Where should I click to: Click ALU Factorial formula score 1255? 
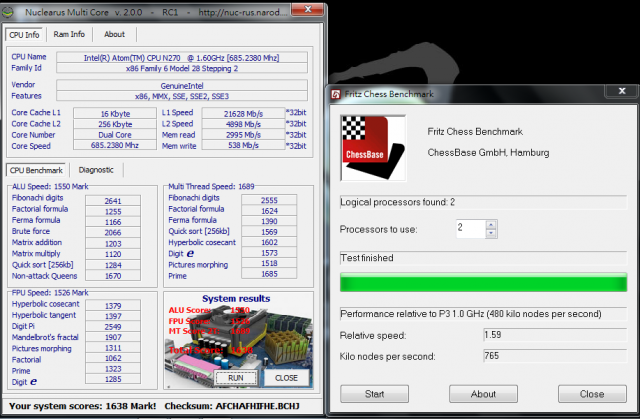pyautogui.click(x=113, y=211)
